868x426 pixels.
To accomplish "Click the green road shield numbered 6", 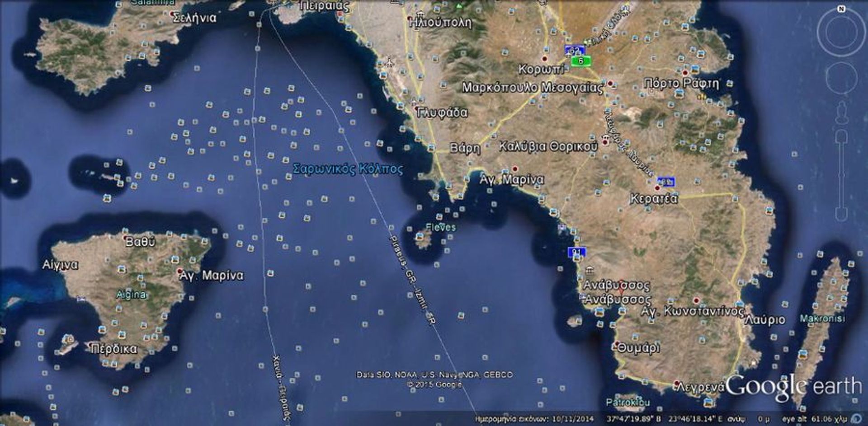I will 581,61.
